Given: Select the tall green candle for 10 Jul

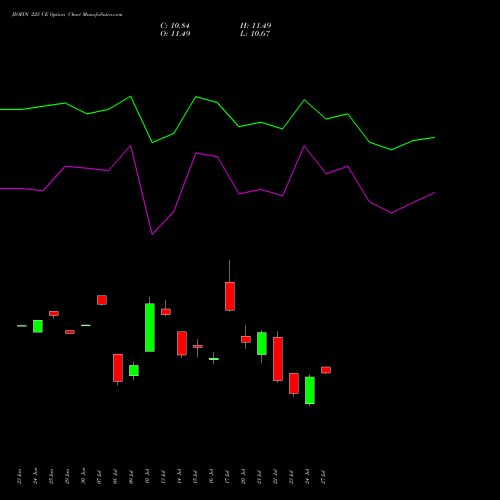Looking at the screenshot, I should pos(150,327).
